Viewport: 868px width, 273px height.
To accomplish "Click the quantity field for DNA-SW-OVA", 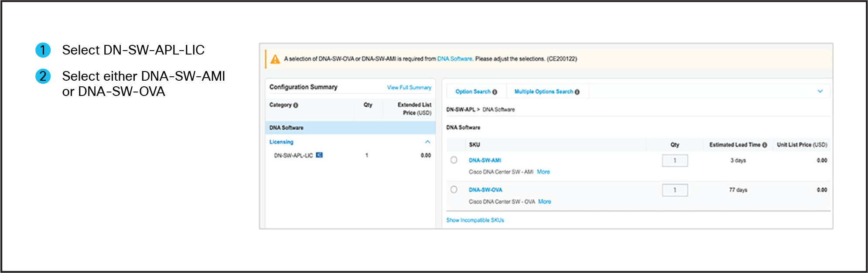I will pos(675,190).
